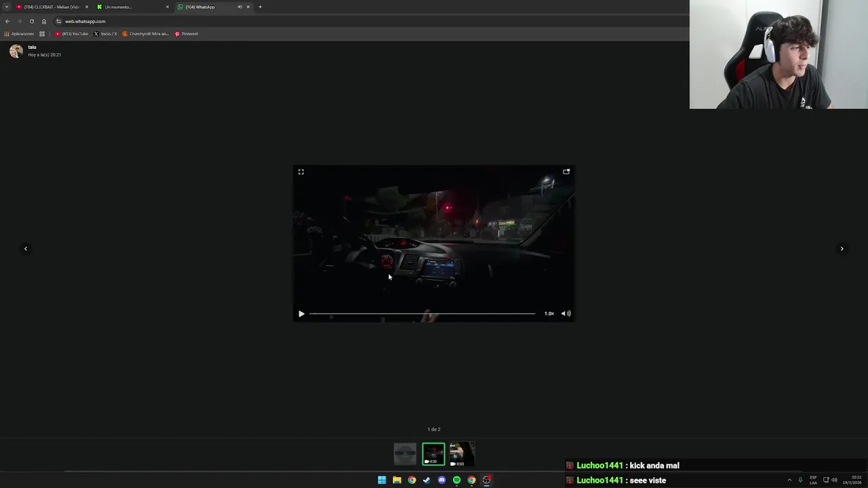Open second Chrome taskbar icon
868x488 pixels.
tap(471, 480)
